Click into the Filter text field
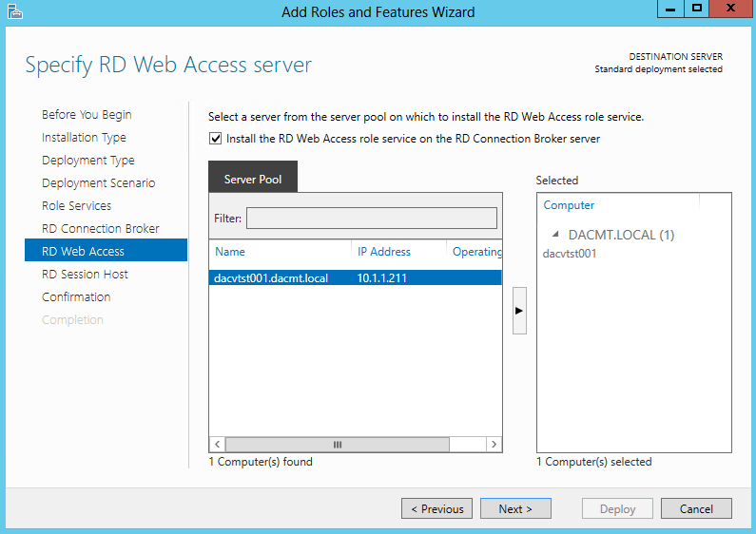 point(372,219)
